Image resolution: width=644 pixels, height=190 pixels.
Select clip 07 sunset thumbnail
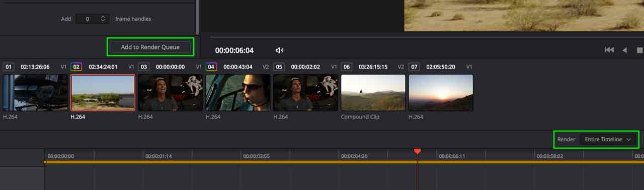(441, 93)
